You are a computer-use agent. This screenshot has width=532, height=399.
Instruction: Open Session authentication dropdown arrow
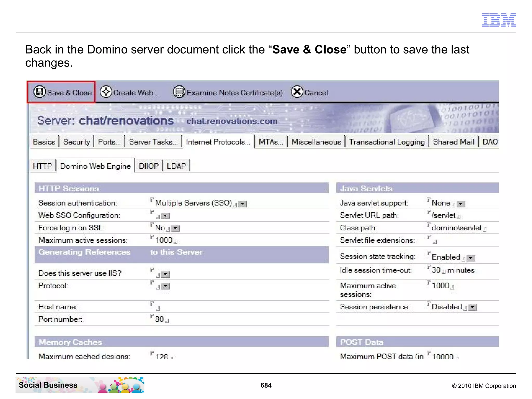[x=243, y=204]
